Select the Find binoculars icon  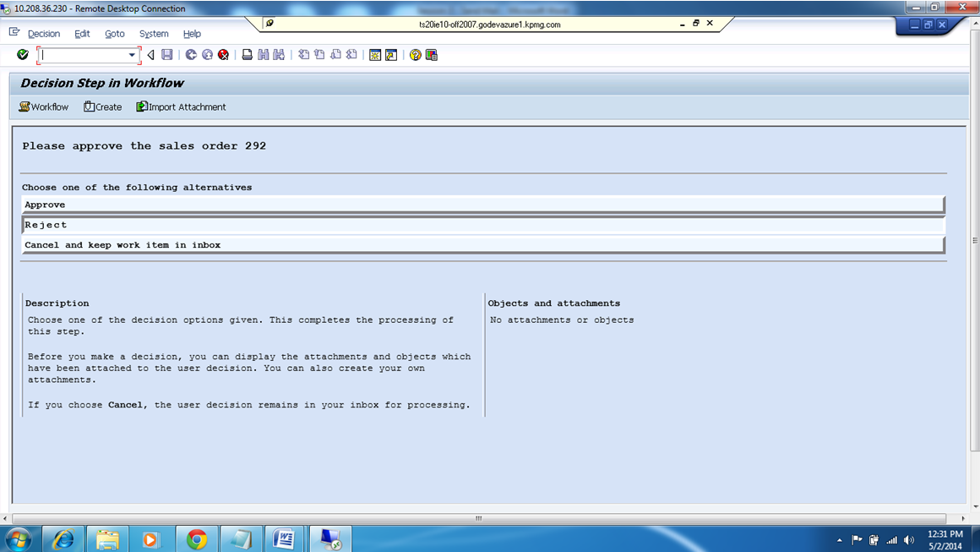click(262, 54)
